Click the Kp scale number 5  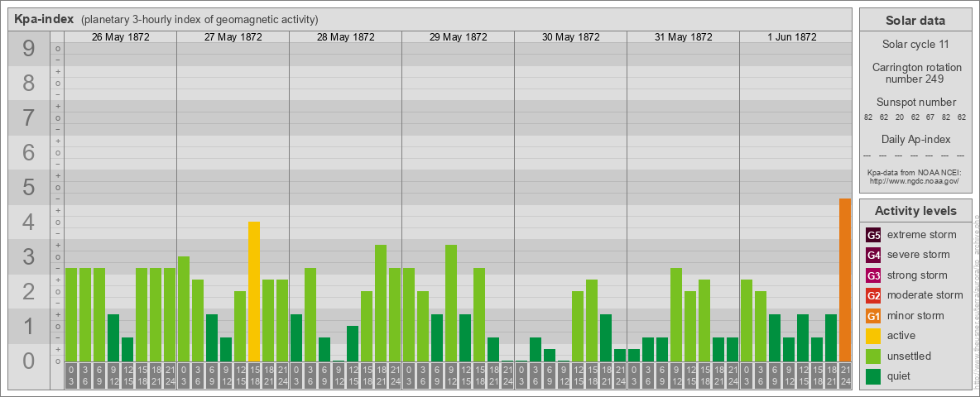tap(29, 187)
